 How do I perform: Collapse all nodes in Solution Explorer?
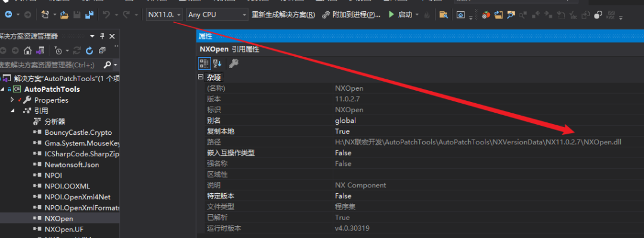[x=102, y=51]
